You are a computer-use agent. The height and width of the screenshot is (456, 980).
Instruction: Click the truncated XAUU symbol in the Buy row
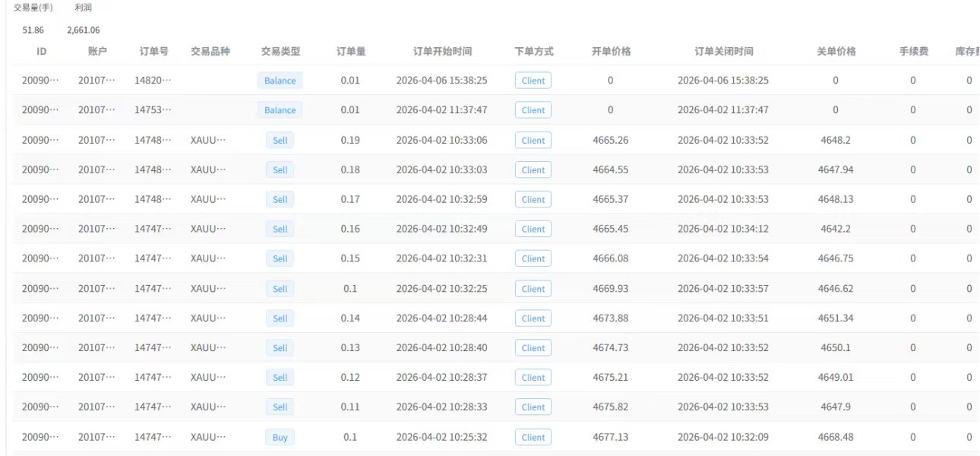(209, 437)
